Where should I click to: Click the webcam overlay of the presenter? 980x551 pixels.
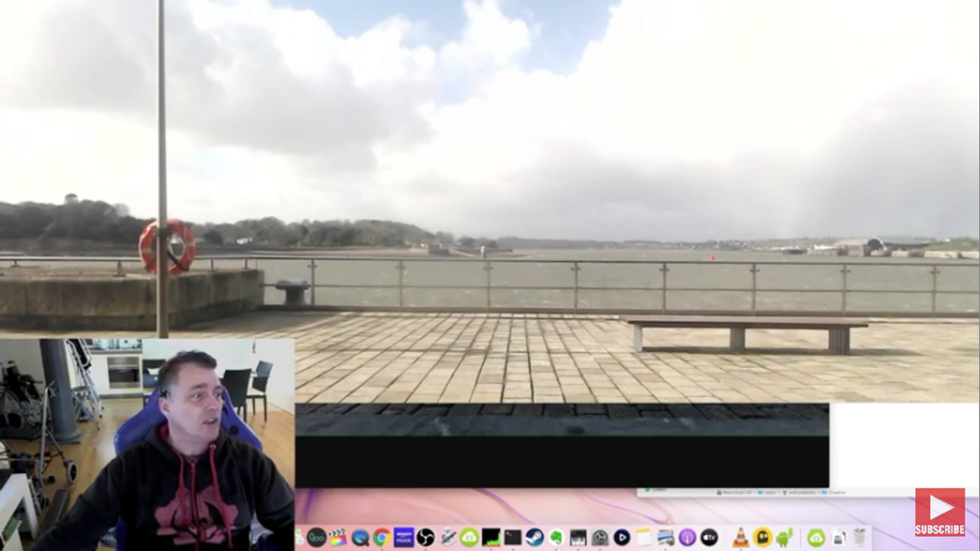[147, 444]
